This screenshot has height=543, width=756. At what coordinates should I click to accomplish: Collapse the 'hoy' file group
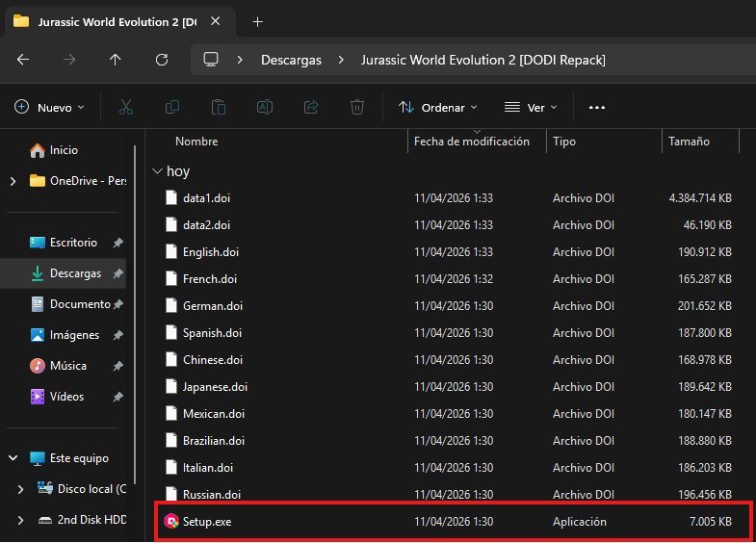157,171
